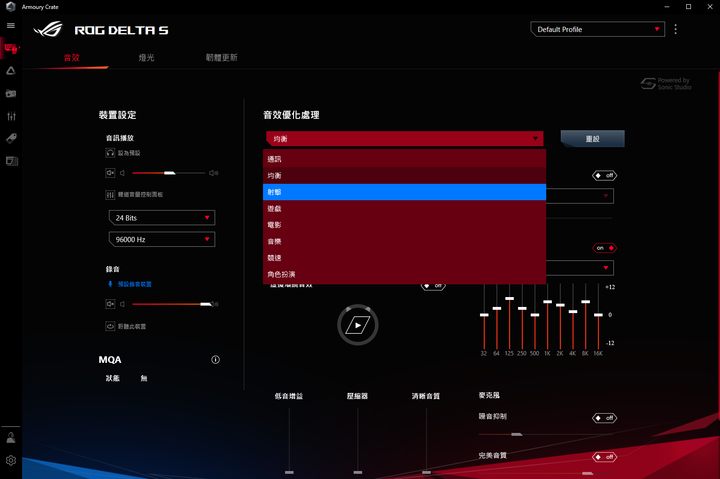Select 電影 from the preset list
This screenshot has width=720, height=479.
click(405, 225)
